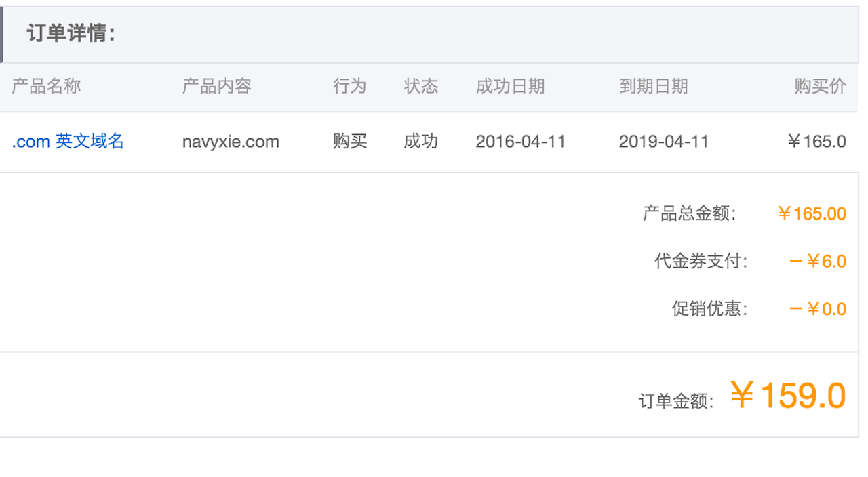Click the 产品总金额 label
Image resolution: width=868 pixels, height=477 pixels.
pyautogui.click(x=689, y=214)
